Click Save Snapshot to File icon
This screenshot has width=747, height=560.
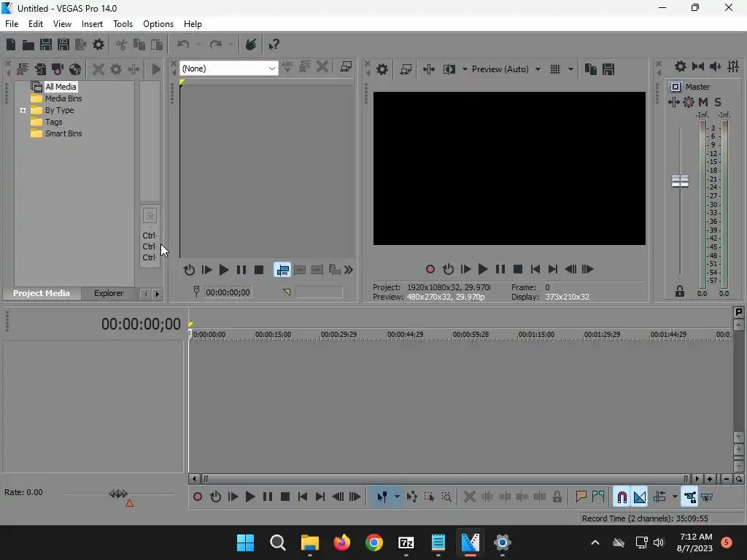tap(608, 69)
